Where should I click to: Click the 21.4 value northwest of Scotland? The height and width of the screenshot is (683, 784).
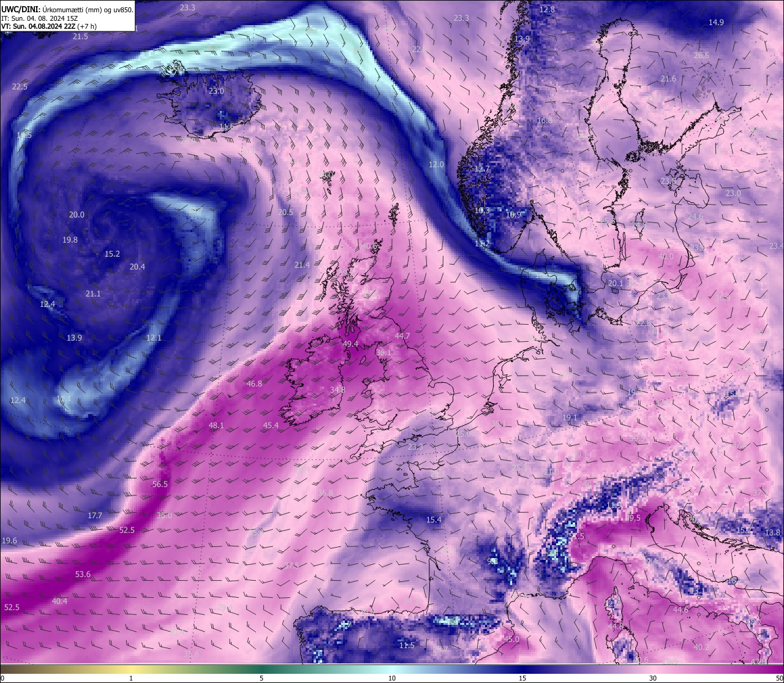pyautogui.click(x=302, y=265)
